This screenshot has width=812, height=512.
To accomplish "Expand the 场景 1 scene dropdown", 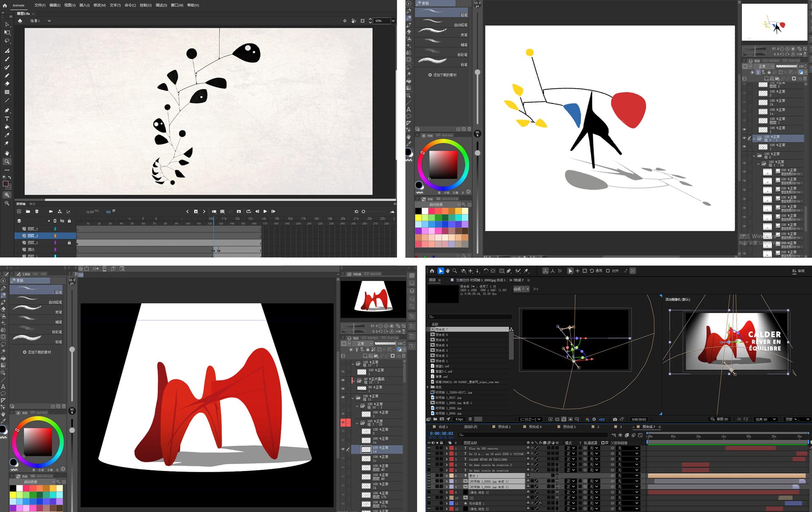I will (x=49, y=21).
